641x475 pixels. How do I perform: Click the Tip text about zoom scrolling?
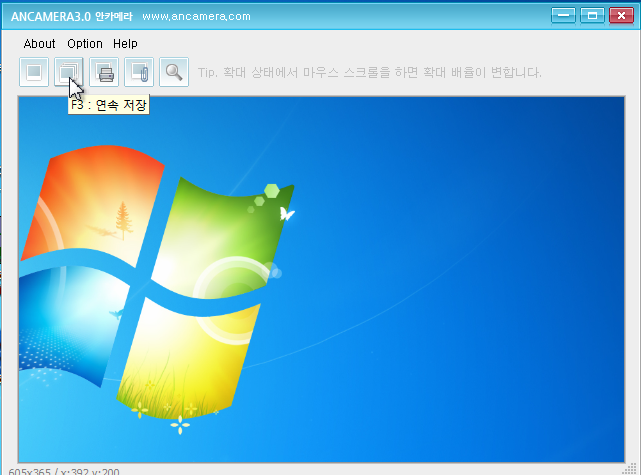370,72
